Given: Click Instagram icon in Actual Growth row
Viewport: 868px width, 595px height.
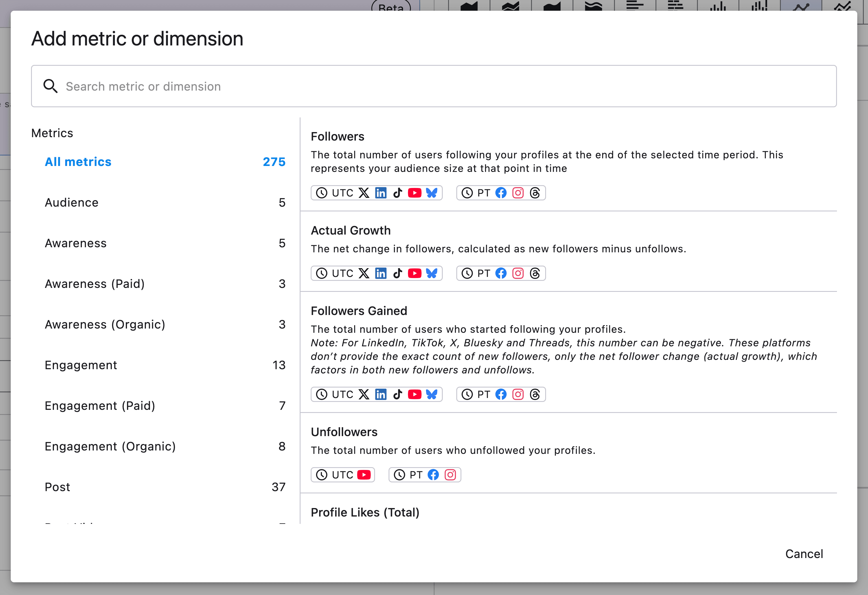Looking at the screenshot, I should 518,274.
